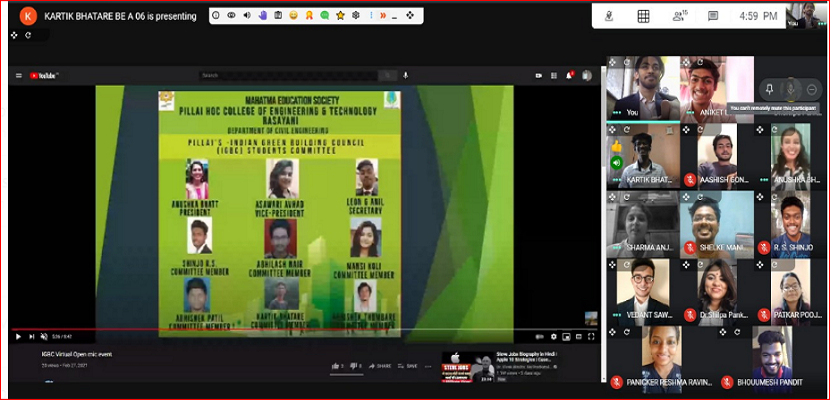Click the ANUSHKA participant tile
The width and height of the screenshot is (830, 400).
pos(791,156)
